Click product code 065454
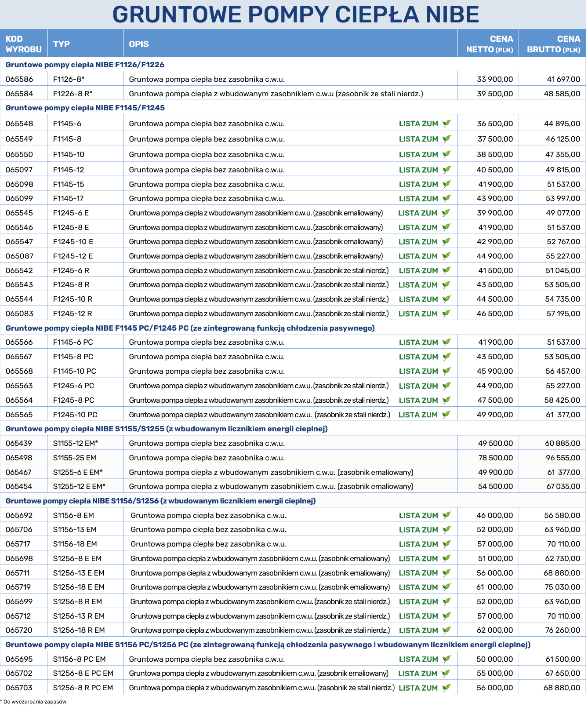The width and height of the screenshot is (588, 707). 19,486
